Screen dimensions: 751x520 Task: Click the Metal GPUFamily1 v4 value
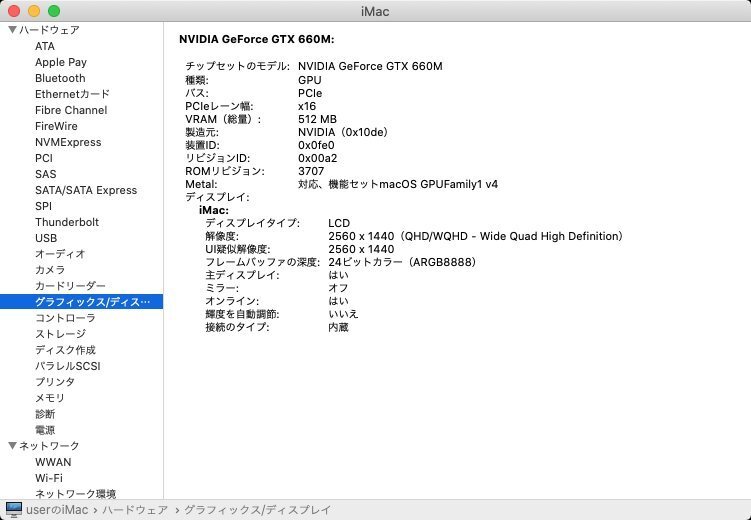coord(398,184)
